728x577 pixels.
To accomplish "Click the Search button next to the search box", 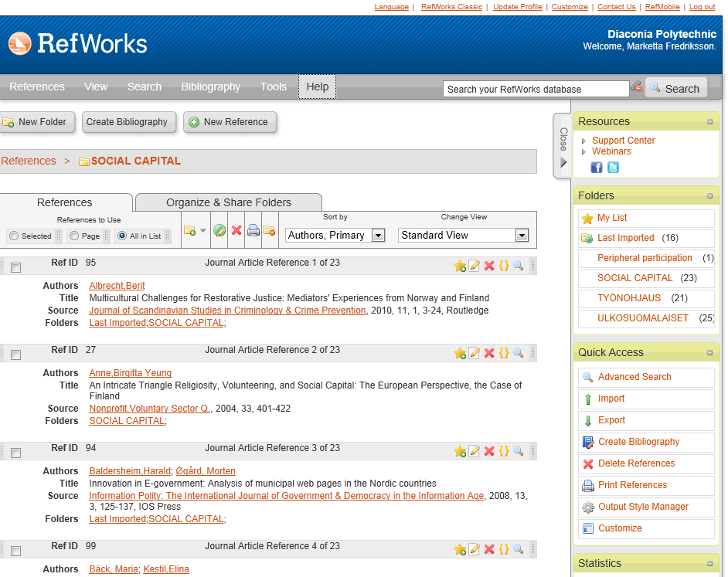I will [x=676, y=88].
